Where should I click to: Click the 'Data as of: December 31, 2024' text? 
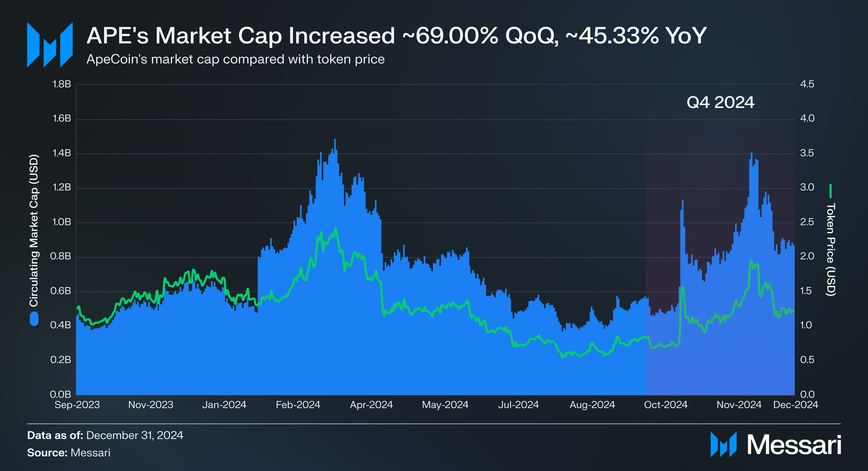point(105,435)
